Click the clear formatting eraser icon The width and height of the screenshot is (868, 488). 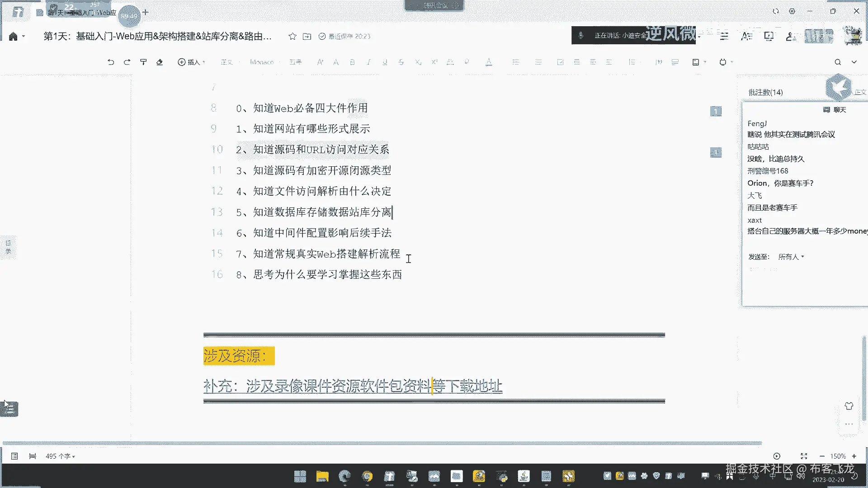point(160,62)
